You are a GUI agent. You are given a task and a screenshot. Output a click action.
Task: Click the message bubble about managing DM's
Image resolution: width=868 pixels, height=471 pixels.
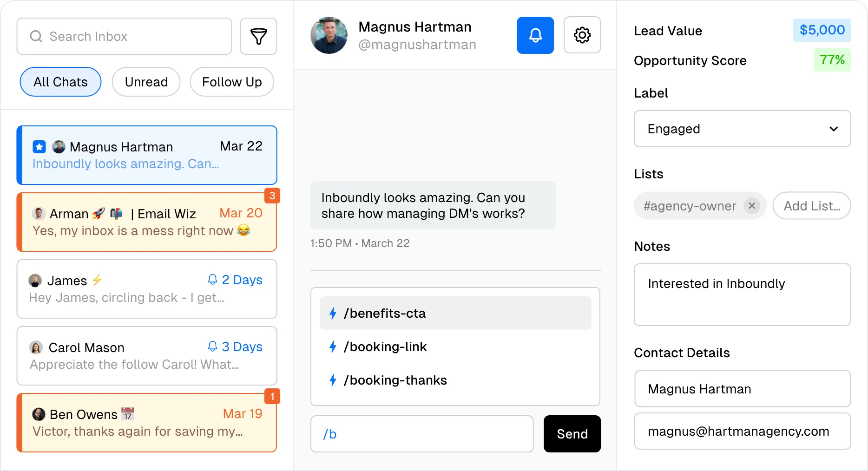tap(433, 205)
